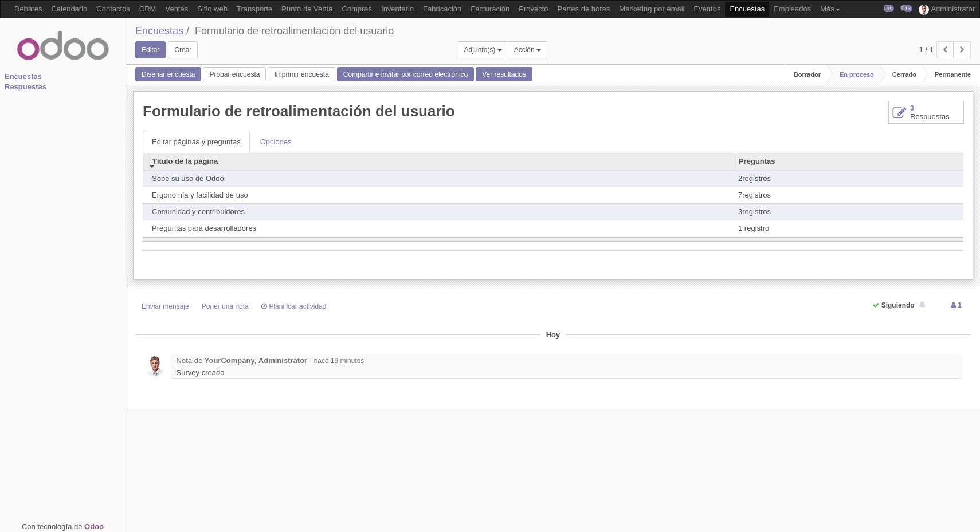Follow the Odoo link in sidebar footer
Screen dimensions: 980x532
[94, 527]
